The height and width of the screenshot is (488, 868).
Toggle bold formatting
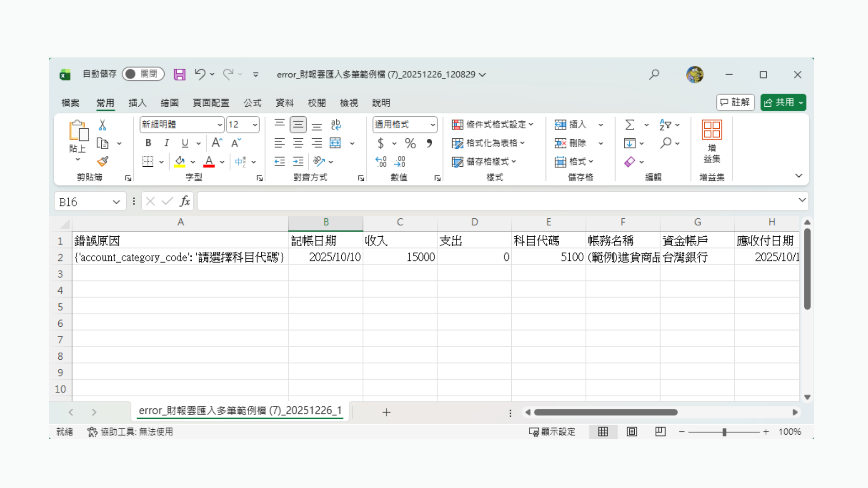(x=148, y=143)
